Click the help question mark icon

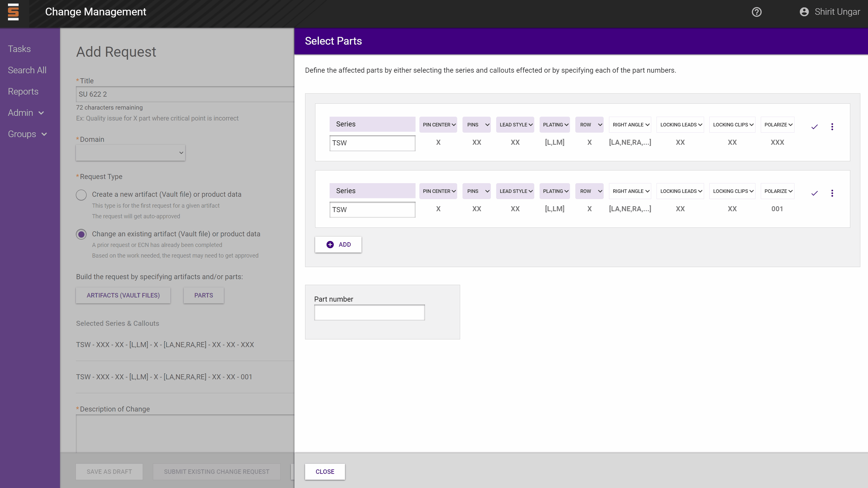coord(756,12)
